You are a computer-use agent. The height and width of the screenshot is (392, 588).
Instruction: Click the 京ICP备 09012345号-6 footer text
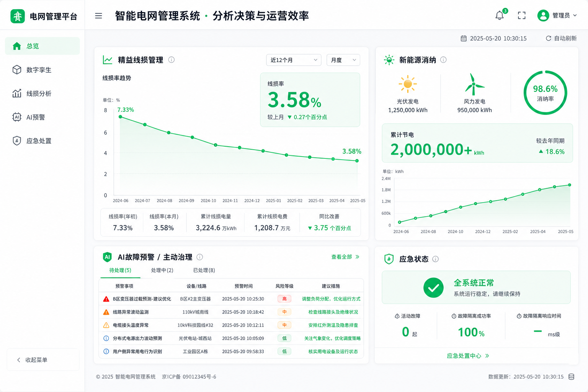coord(189,377)
